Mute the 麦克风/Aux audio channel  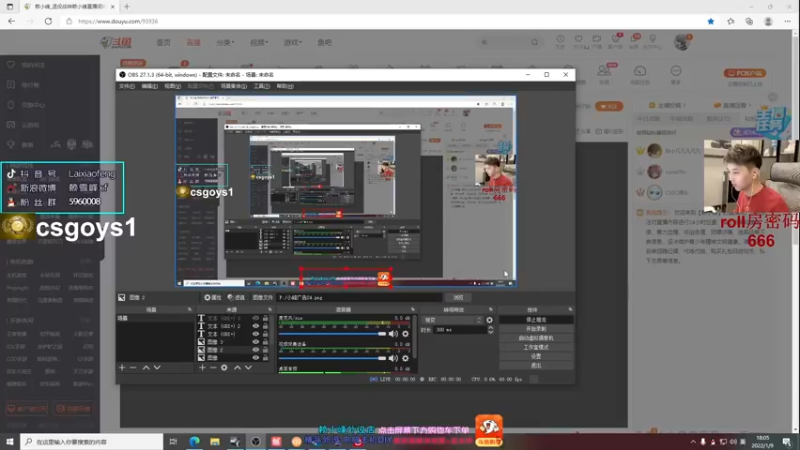(393, 334)
